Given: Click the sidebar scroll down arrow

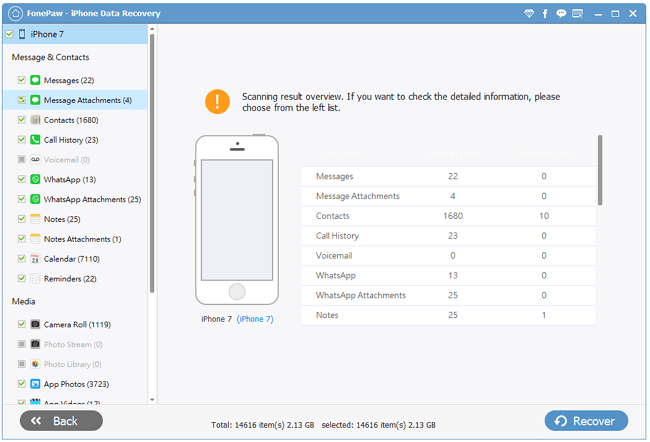Looking at the screenshot, I should point(152,400).
